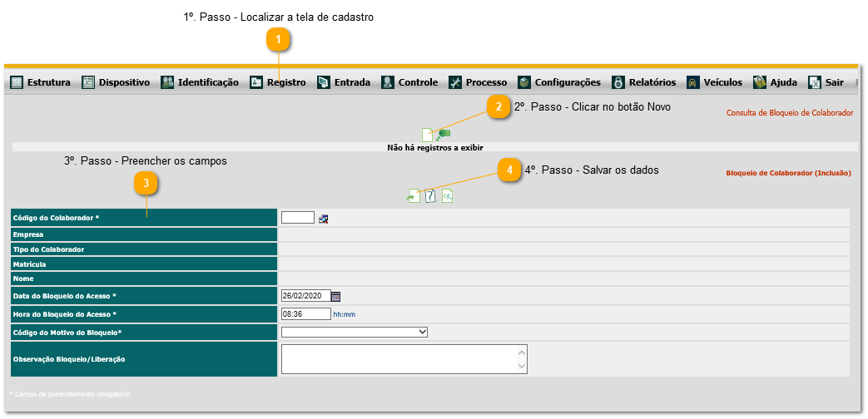Screen dimensions: 868x419
Task: Click the Data do Bloqueio date field
Action: coord(305,296)
